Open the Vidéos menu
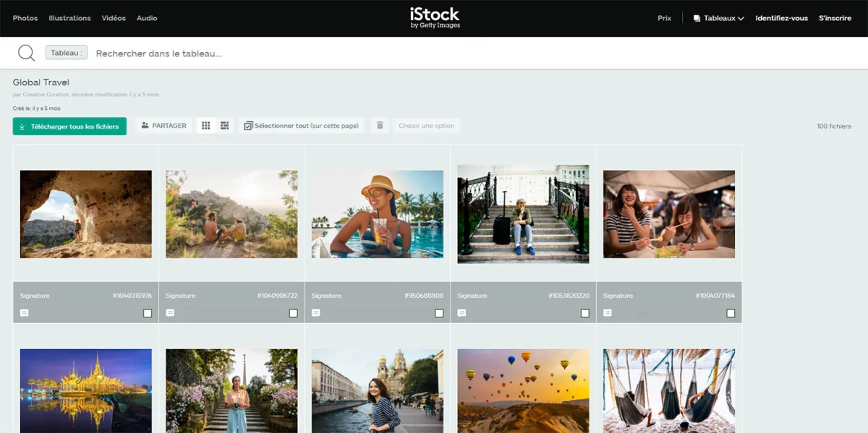Screen dimensions: 868x433 coord(114,18)
